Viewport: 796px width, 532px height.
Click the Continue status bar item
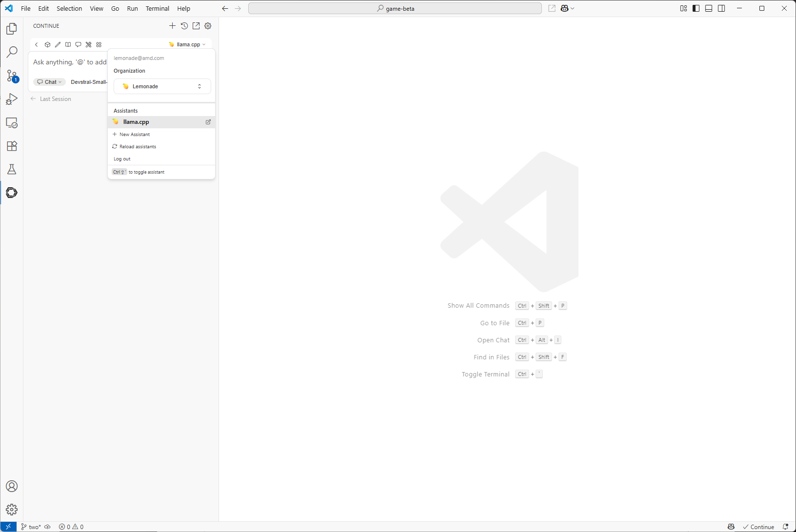(x=758, y=527)
